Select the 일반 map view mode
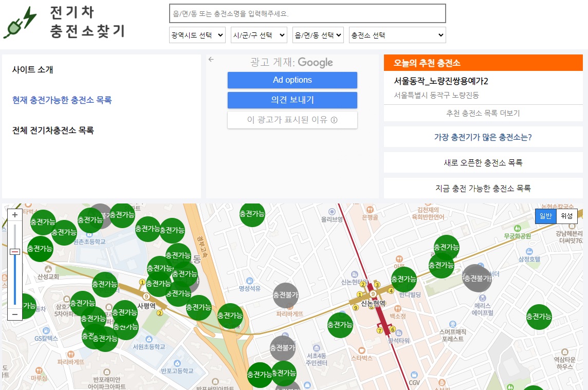This screenshot has width=588, height=390. pos(545,216)
